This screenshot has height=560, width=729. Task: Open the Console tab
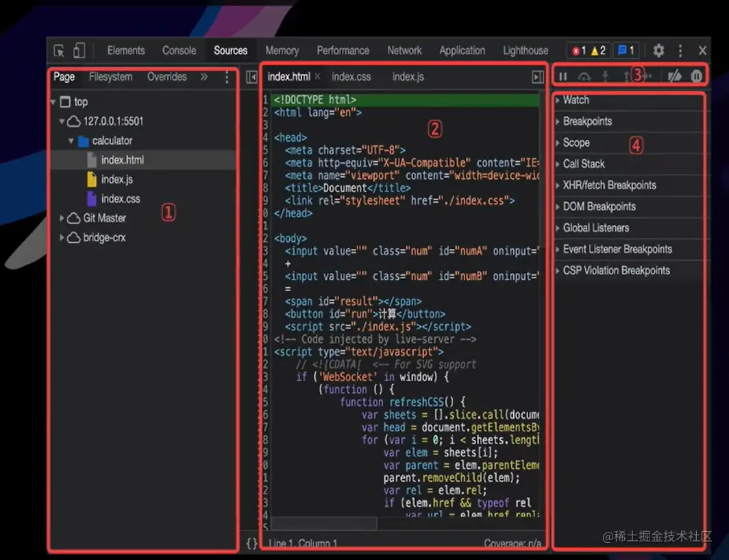pyautogui.click(x=179, y=51)
